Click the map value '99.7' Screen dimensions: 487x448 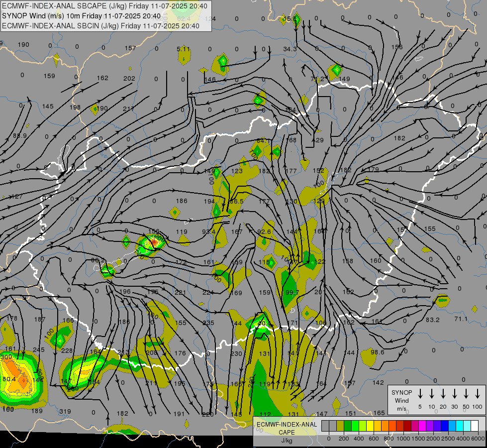292,292
